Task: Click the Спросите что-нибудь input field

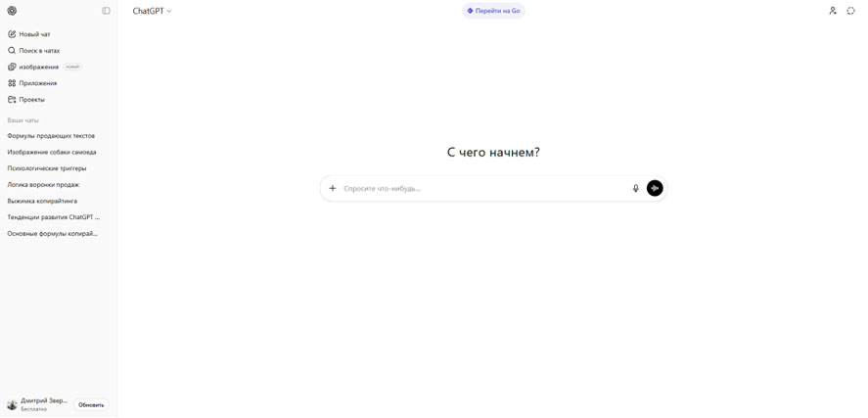Action: tap(480, 188)
